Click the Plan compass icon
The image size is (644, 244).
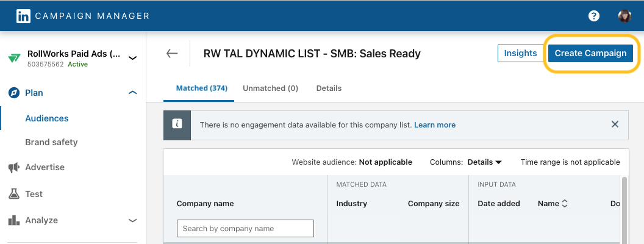click(14, 93)
